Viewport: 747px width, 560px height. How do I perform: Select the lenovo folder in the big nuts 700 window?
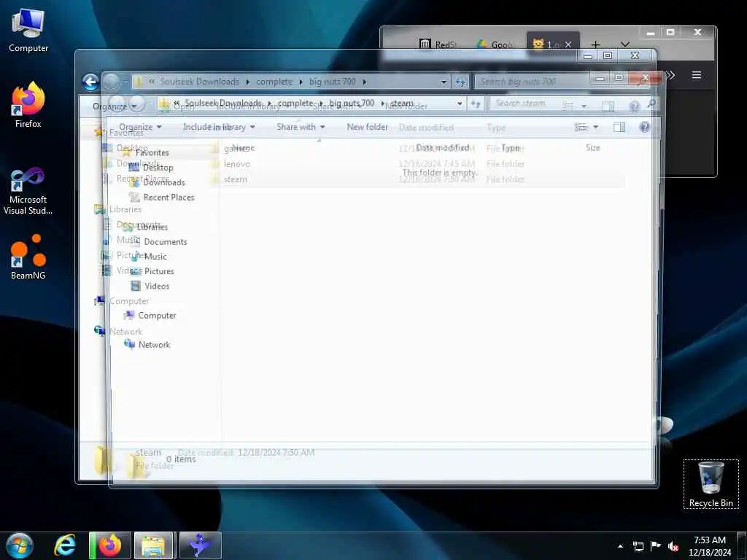[237, 164]
